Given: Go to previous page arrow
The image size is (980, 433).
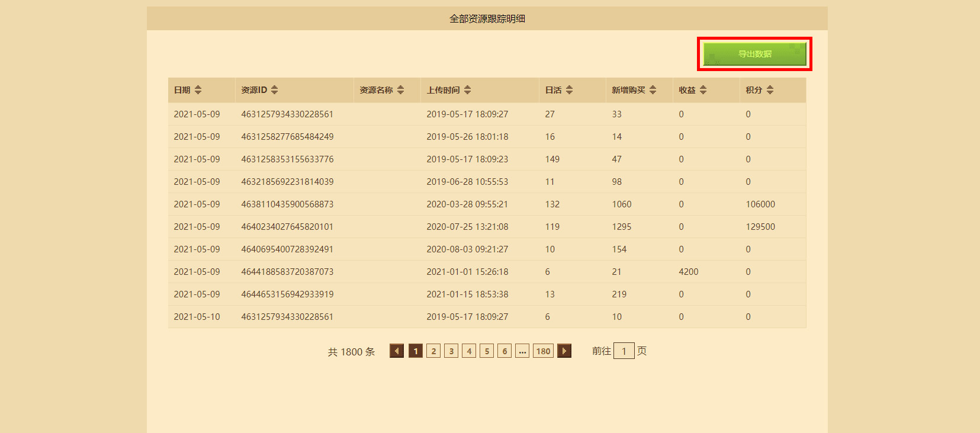Looking at the screenshot, I should [x=397, y=351].
